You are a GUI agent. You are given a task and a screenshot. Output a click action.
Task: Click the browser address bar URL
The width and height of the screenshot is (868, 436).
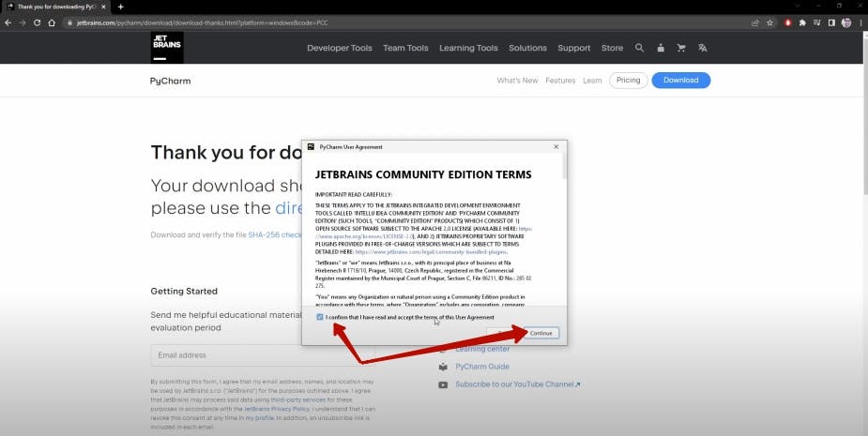pos(203,23)
